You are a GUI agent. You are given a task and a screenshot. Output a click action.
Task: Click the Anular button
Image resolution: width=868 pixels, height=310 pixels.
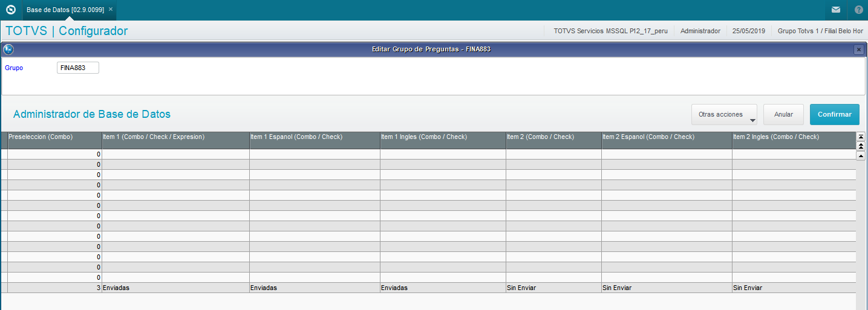tap(783, 114)
